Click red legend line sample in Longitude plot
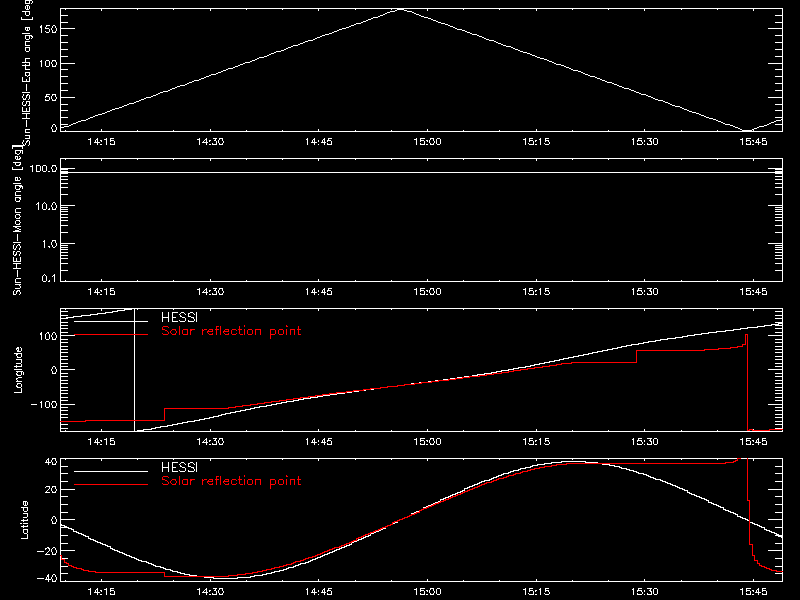800x600 pixels. [x=111, y=335]
